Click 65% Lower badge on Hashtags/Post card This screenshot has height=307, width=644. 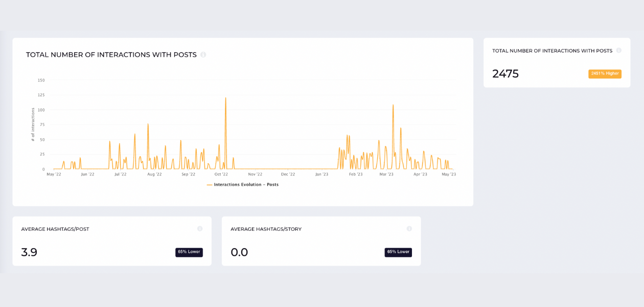point(189,252)
